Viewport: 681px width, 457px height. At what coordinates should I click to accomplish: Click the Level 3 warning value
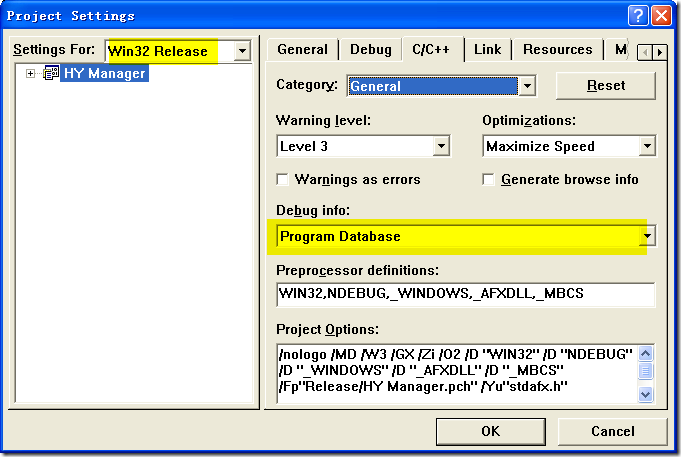click(x=304, y=146)
